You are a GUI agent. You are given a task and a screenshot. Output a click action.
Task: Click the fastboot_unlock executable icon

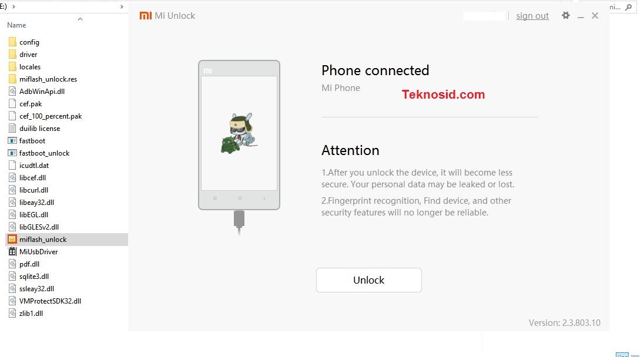click(12, 153)
